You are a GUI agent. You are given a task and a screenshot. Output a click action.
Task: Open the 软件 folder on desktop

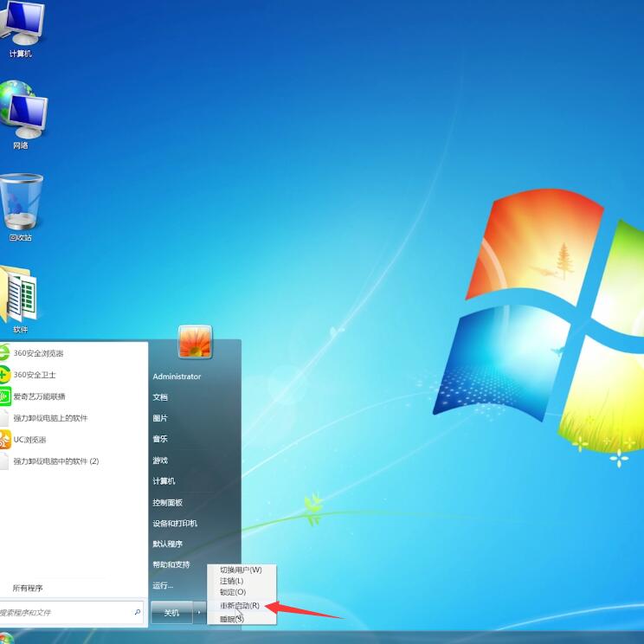19,299
